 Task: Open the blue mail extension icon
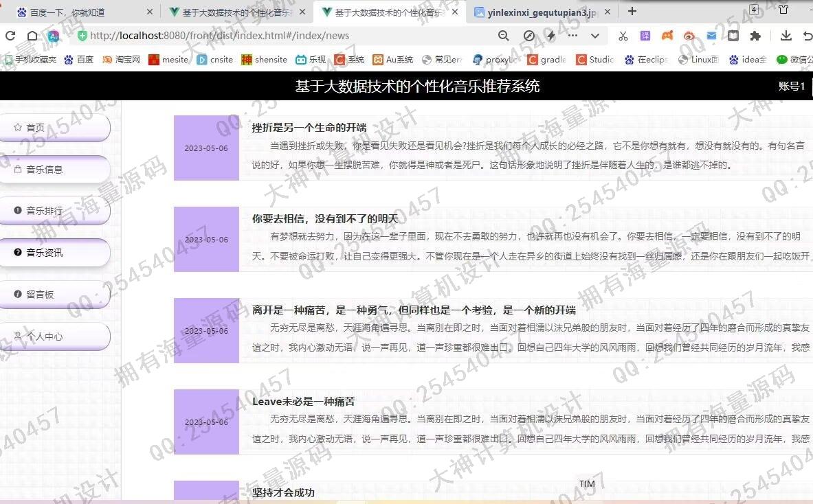[711, 36]
